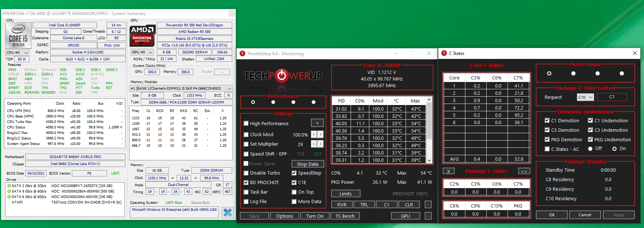Click the Turn On button
The height and width of the screenshot is (228, 644).
(x=315, y=216)
